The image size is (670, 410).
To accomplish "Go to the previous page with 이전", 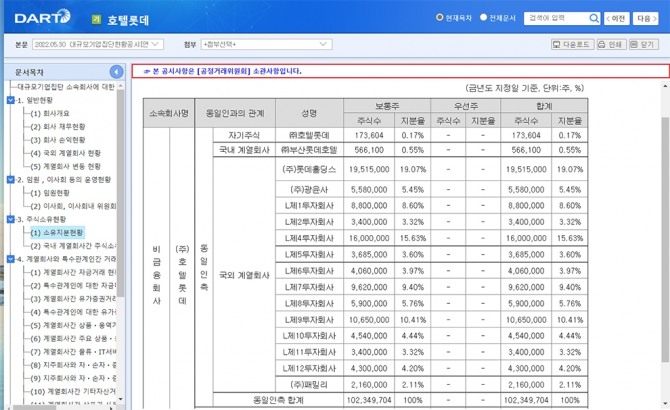I will click(x=616, y=18).
